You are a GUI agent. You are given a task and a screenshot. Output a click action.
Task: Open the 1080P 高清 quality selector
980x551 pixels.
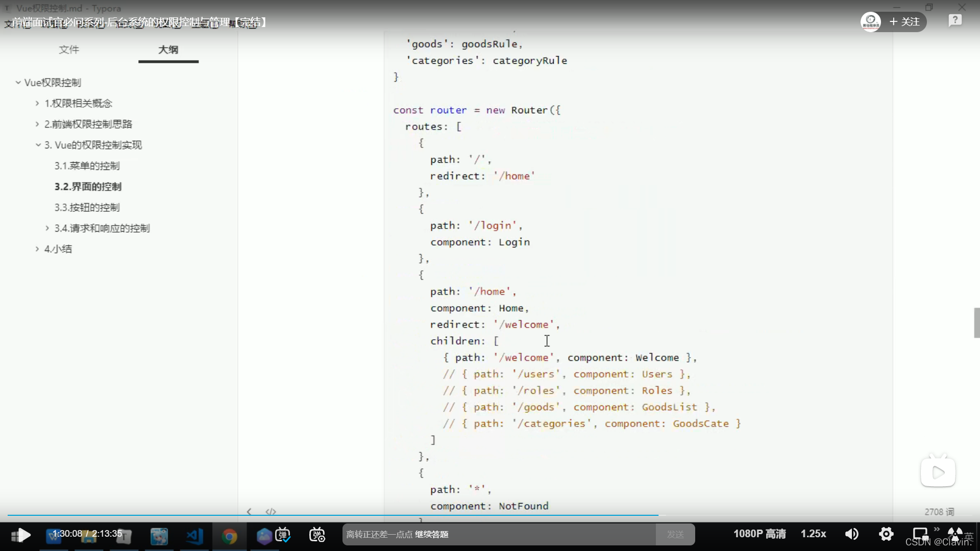coord(759,534)
